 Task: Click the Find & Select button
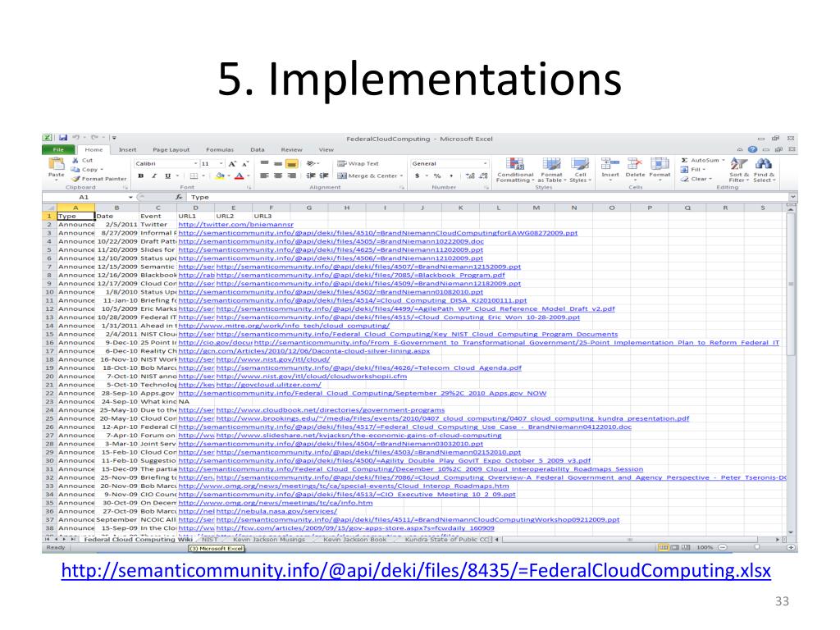point(765,171)
